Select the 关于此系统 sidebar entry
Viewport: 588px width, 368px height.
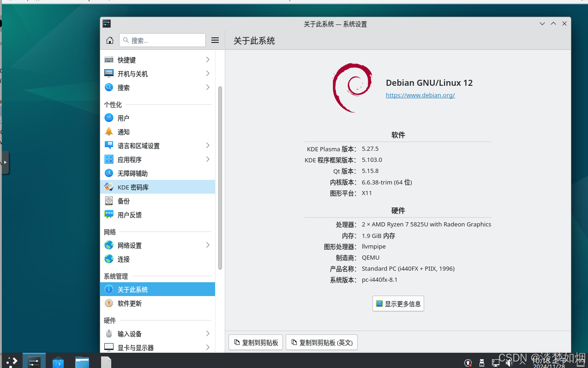tap(157, 290)
